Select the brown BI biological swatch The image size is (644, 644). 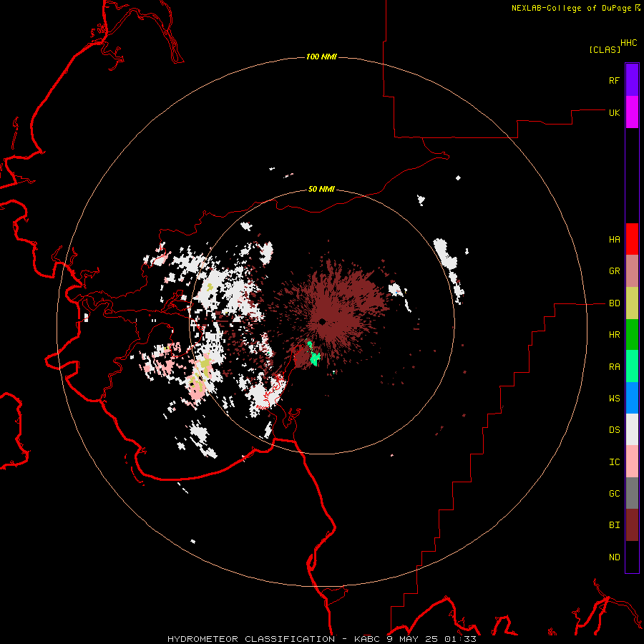point(632,525)
